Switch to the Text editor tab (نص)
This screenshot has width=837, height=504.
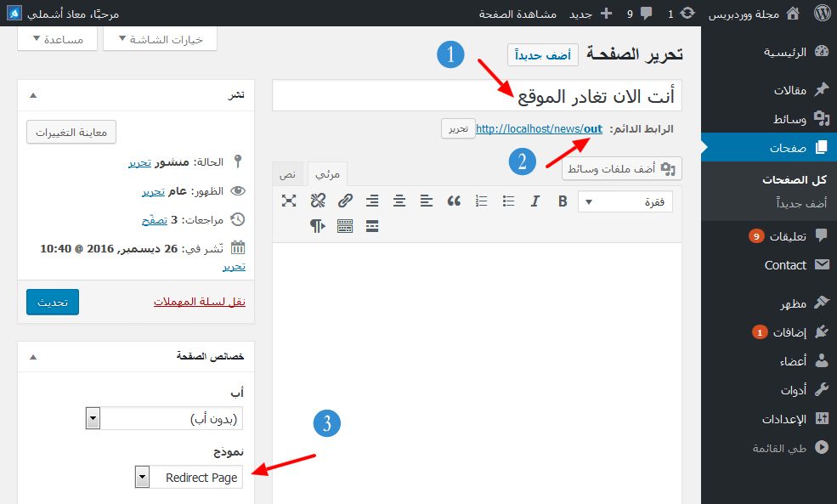[288, 174]
